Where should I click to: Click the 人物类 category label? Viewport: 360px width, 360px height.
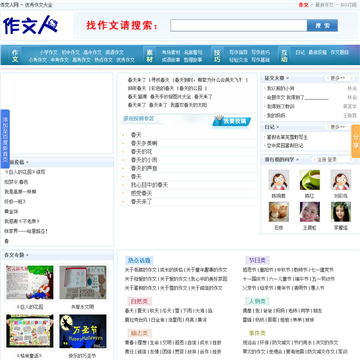(x=257, y=301)
